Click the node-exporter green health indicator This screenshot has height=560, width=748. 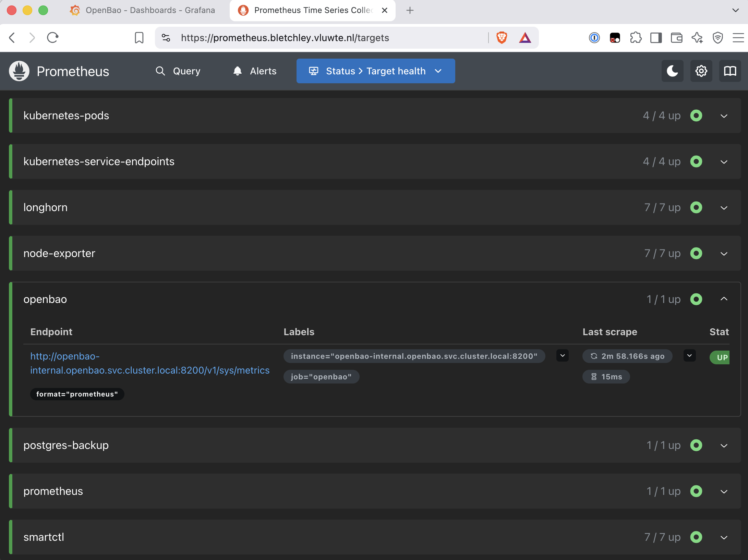tap(696, 253)
